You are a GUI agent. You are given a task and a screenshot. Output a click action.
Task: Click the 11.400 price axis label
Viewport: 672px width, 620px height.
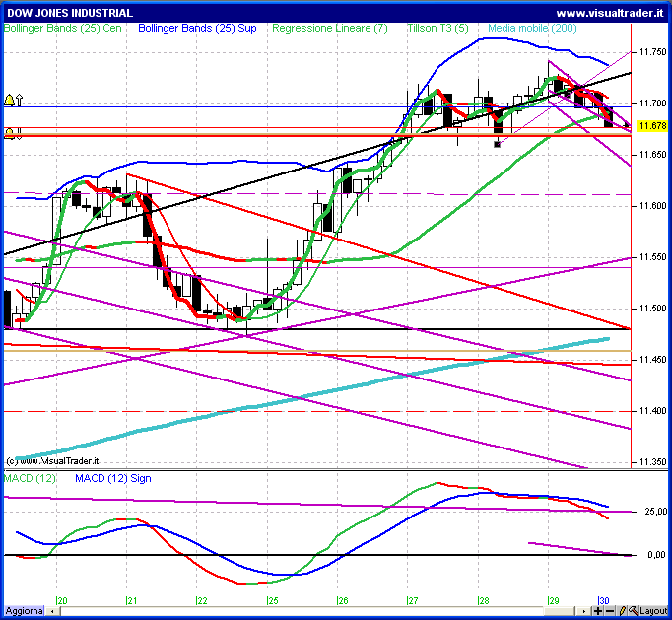tap(652, 411)
